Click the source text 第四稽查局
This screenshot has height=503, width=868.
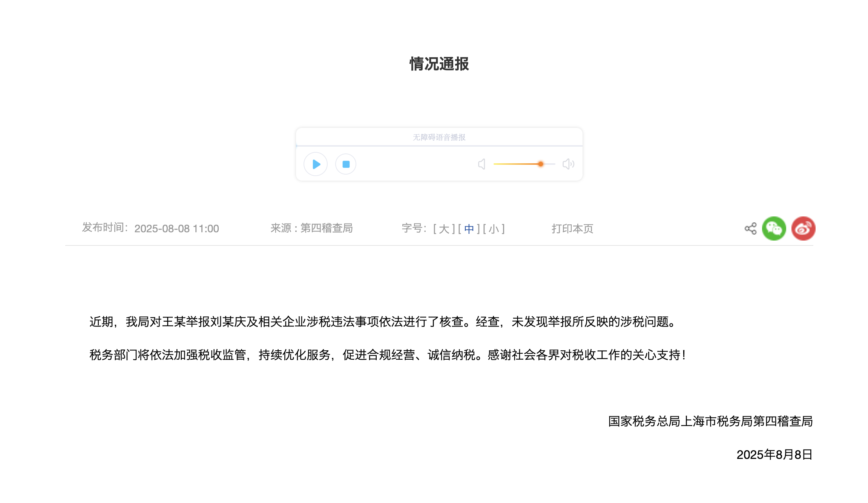(x=326, y=228)
